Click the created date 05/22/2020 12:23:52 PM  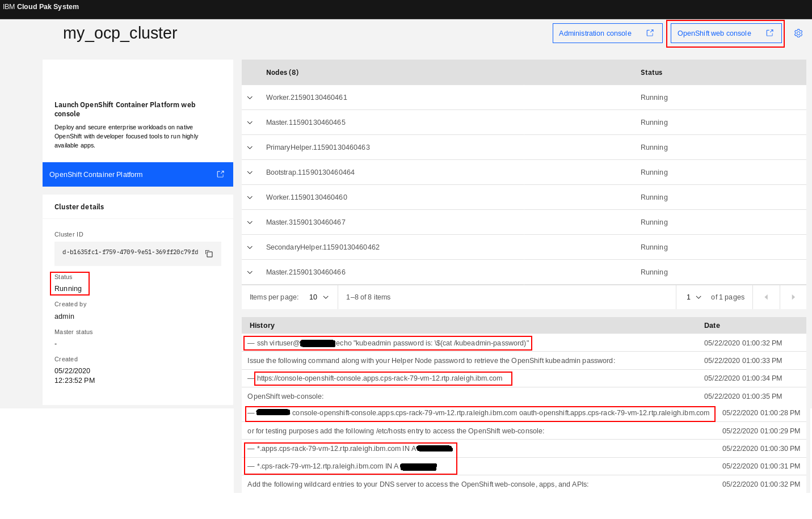click(x=74, y=375)
